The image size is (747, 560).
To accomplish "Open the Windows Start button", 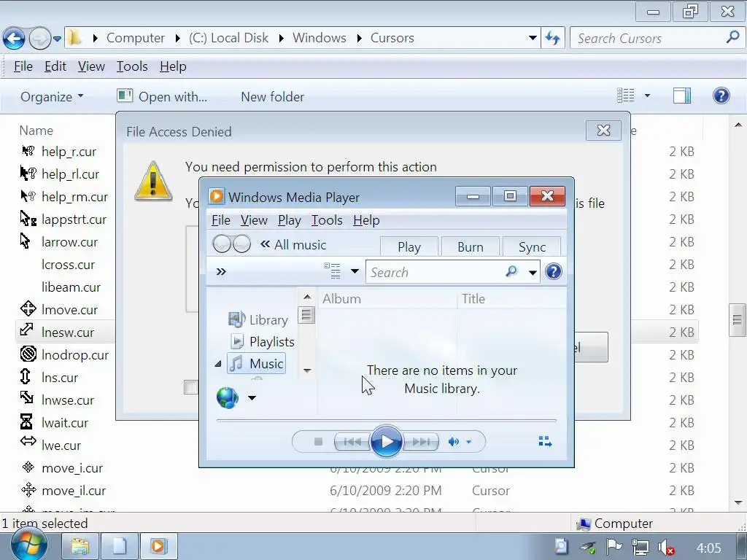I will [29, 545].
